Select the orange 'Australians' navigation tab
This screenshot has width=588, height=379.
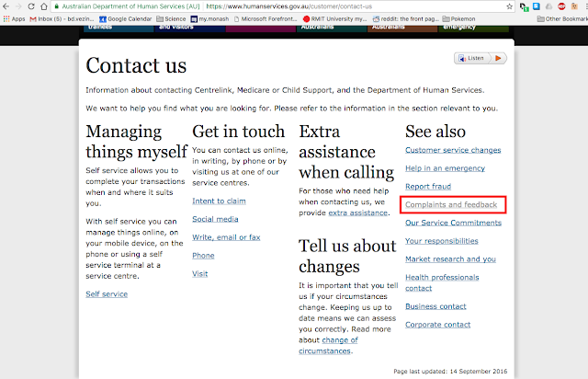[x=402, y=29]
